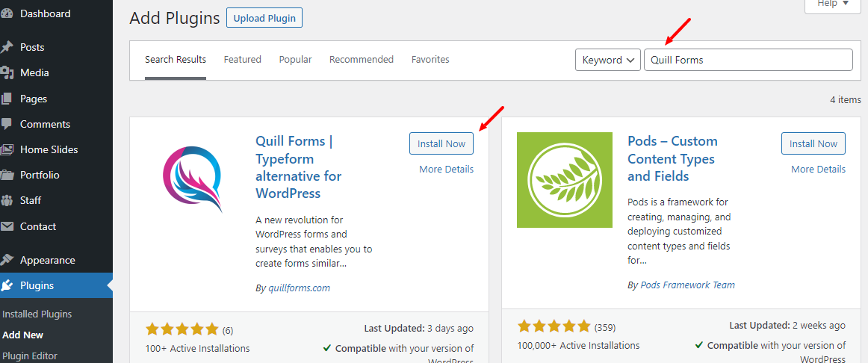This screenshot has height=363, width=868.
Task: Click the Contact envelope icon
Action: coord(7,226)
